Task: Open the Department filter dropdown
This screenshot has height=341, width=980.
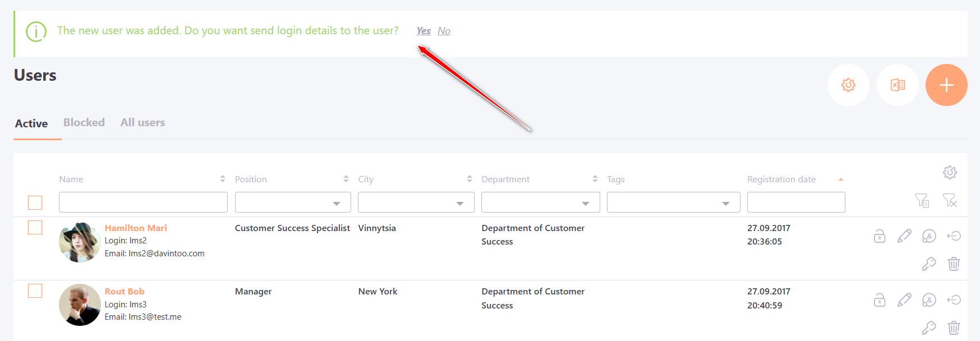Action: coord(541,202)
